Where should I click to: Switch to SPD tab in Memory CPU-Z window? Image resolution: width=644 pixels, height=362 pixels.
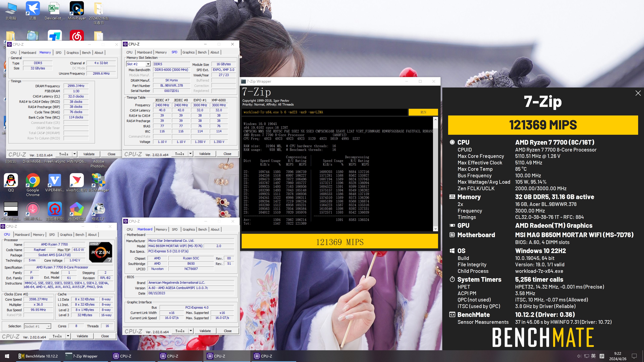click(58, 52)
